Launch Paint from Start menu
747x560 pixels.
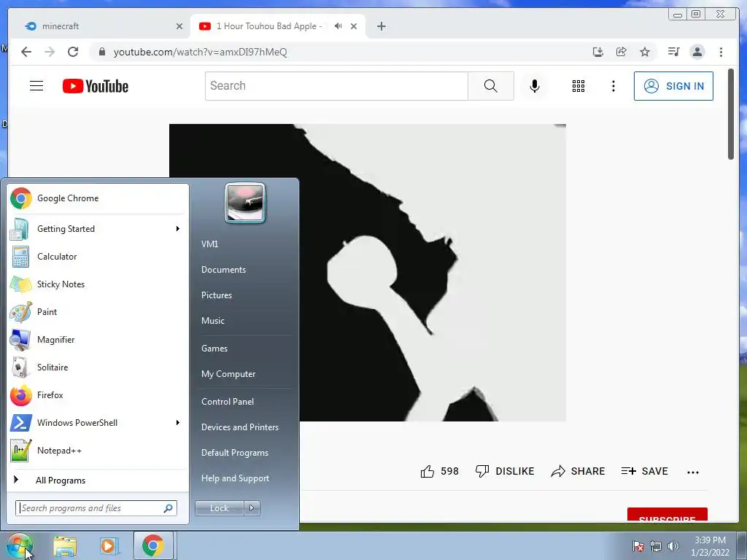(x=98, y=312)
